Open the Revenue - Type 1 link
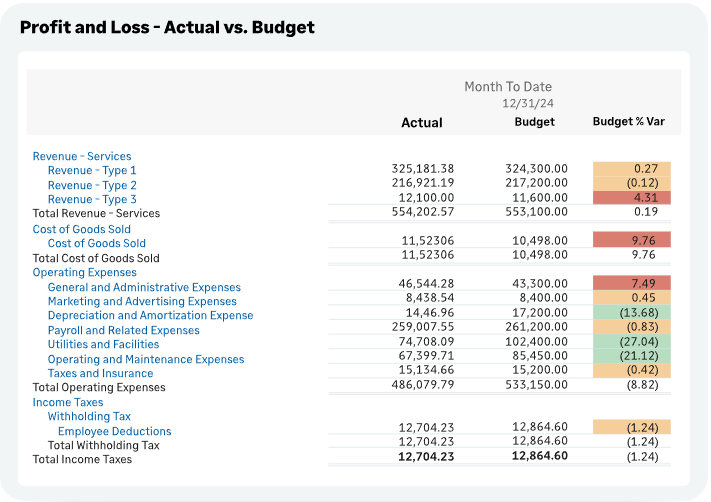This screenshot has width=711, height=502. 92,171
